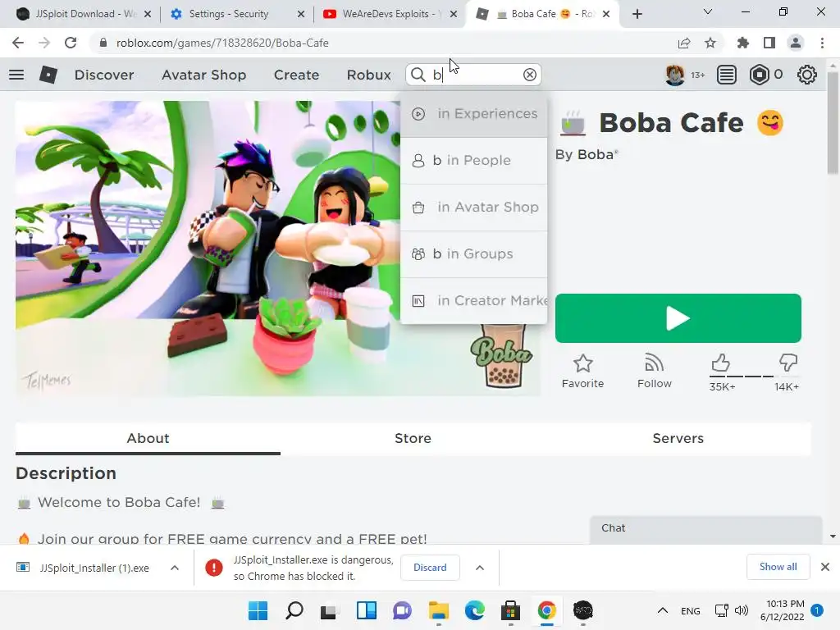Open a new browser tab

click(x=637, y=14)
